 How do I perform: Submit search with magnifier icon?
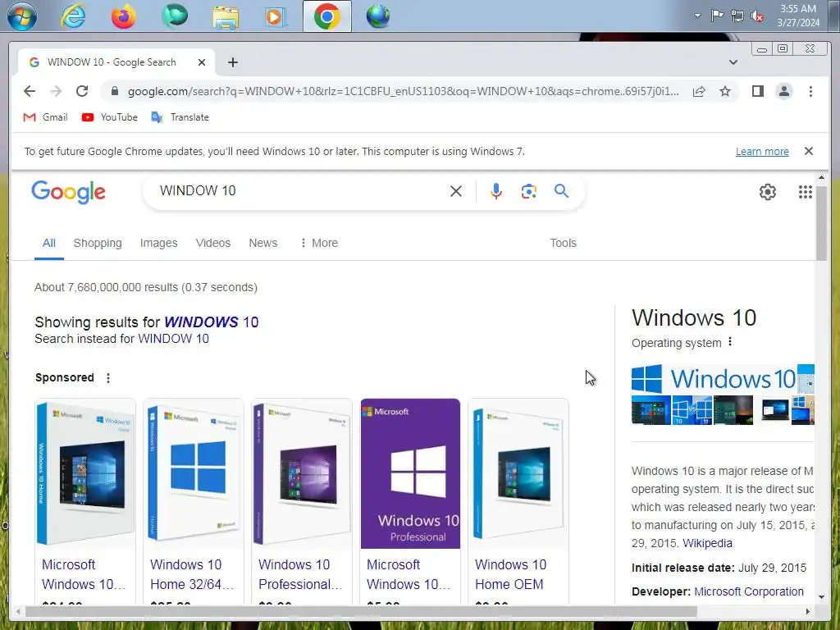[x=561, y=190]
